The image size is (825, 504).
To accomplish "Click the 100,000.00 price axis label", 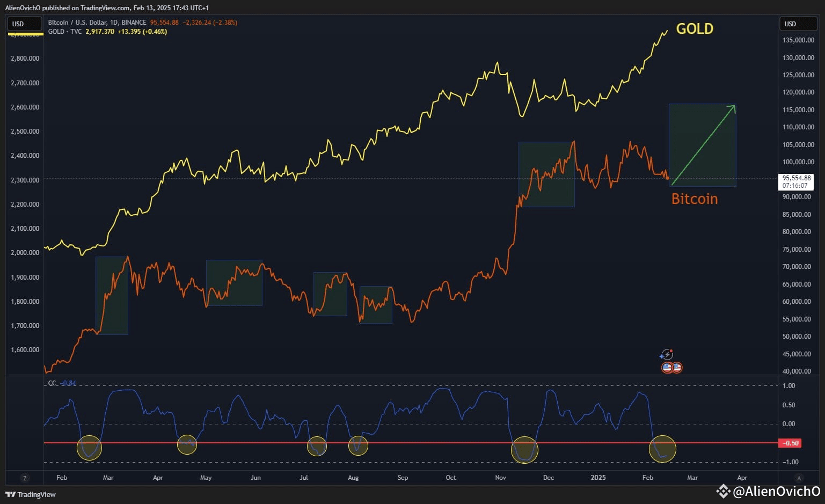I will (x=799, y=162).
